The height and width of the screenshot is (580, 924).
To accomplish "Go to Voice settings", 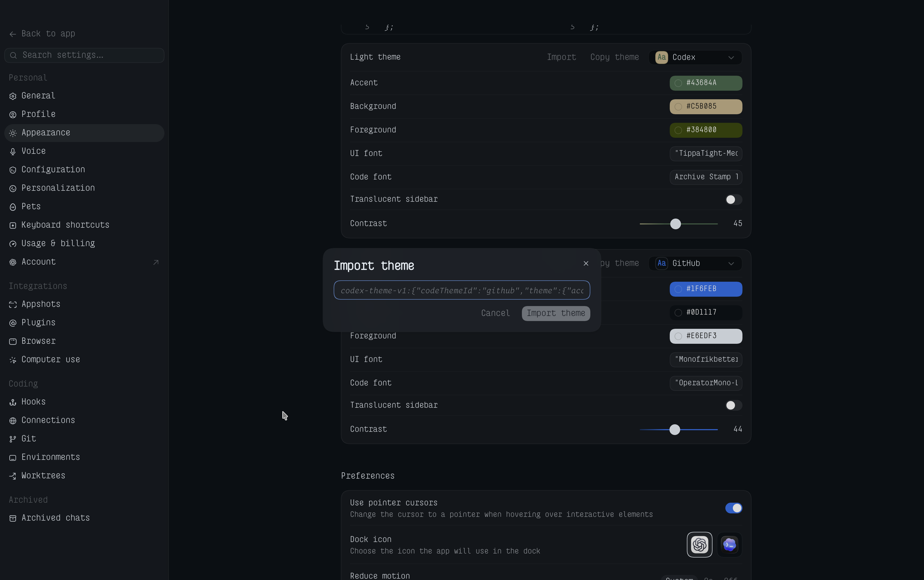I will point(84,151).
